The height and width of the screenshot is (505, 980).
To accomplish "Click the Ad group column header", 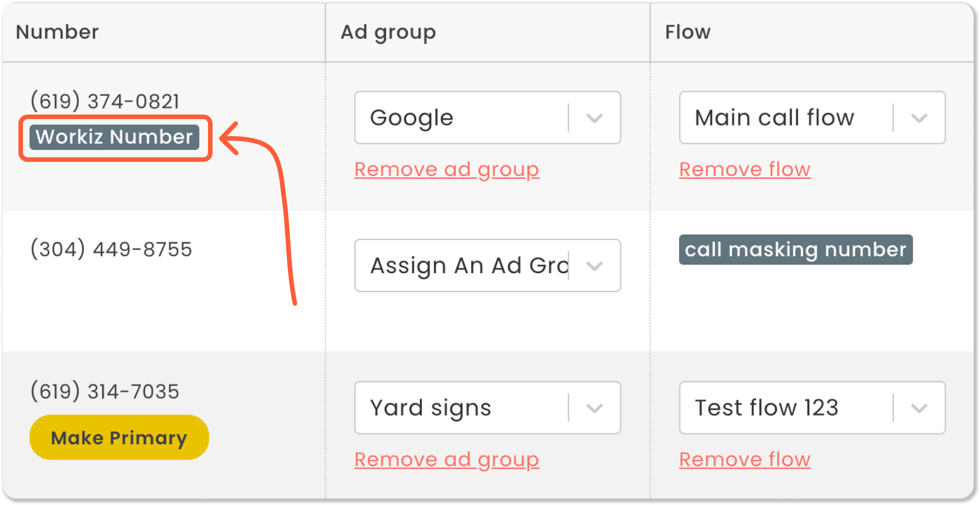I will pos(388,32).
